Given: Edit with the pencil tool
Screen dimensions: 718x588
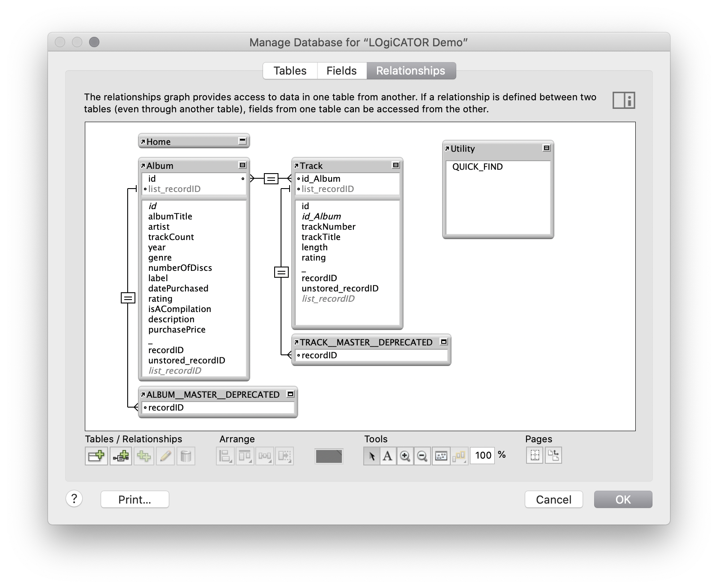Looking at the screenshot, I should click(166, 456).
